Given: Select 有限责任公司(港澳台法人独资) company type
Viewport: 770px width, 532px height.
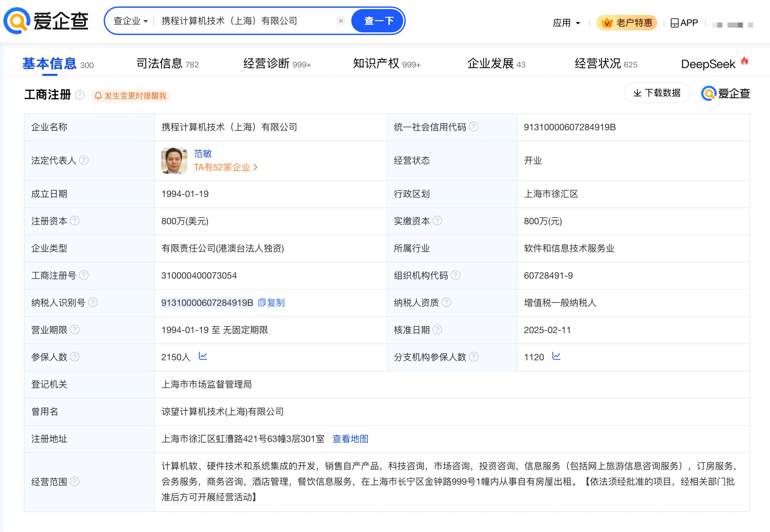Looking at the screenshot, I should pyautogui.click(x=223, y=248).
